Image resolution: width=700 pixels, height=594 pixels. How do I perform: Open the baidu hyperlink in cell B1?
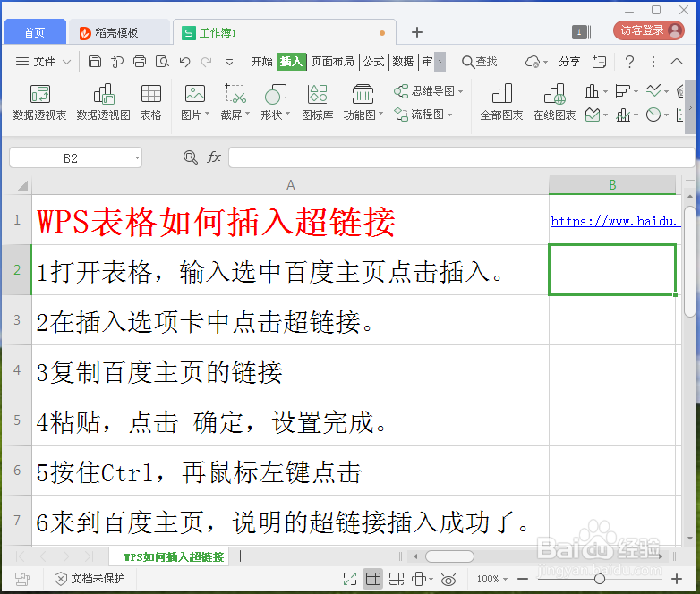pyautogui.click(x=614, y=221)
